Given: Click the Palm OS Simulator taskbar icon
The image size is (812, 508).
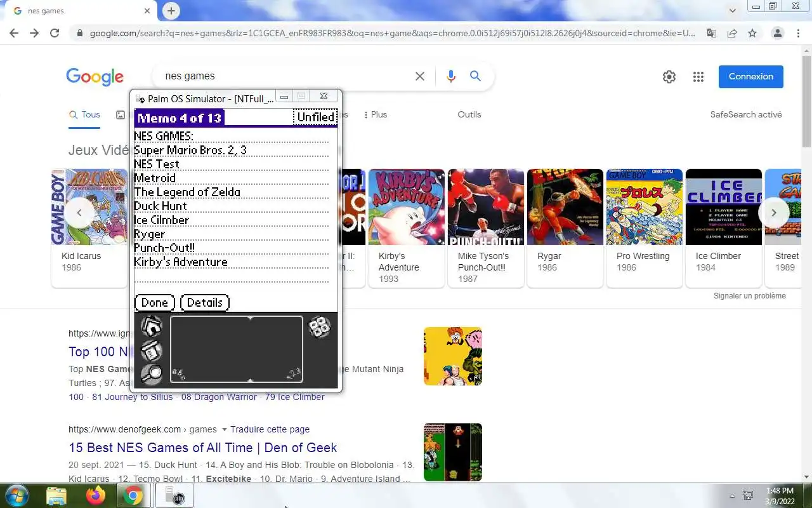Looking at the screenshot, I should (174, 495).
